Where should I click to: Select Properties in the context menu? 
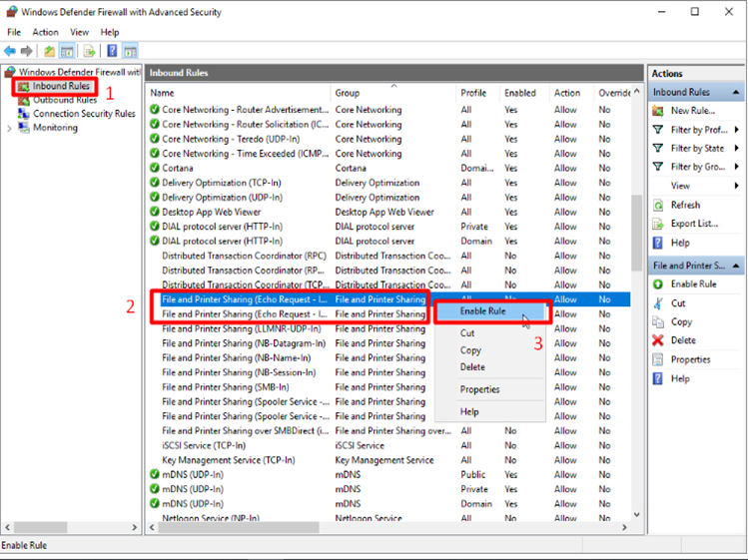pyautogui.click(x=479, y=389)
